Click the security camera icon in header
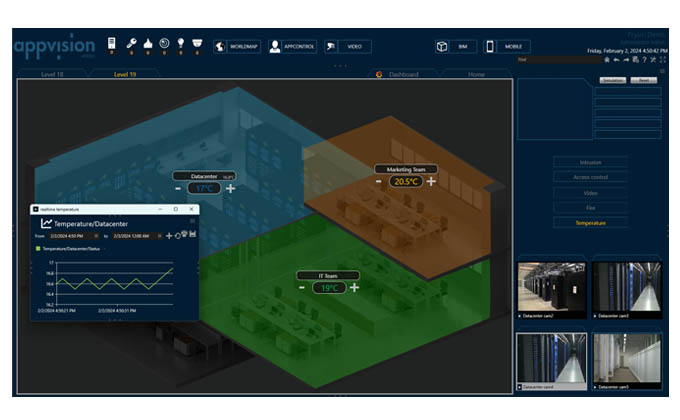 pyautogui.click(x=197, y=43)
